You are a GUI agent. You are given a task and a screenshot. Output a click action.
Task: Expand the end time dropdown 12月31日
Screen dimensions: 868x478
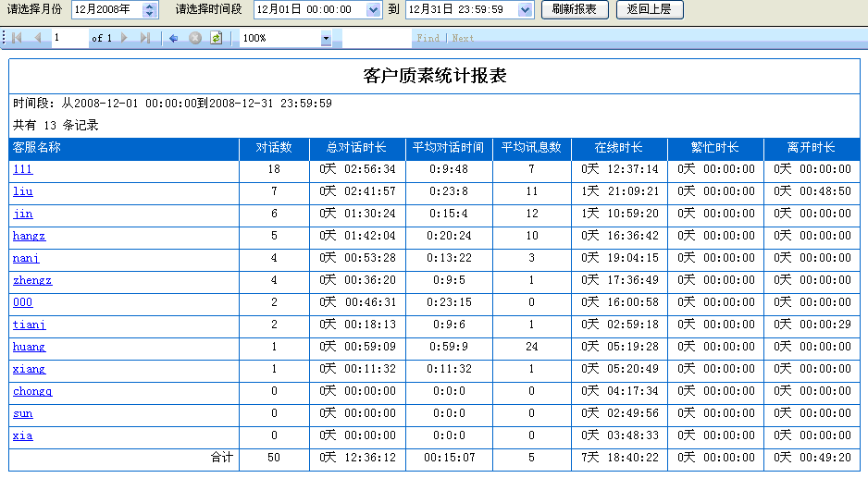525,9
